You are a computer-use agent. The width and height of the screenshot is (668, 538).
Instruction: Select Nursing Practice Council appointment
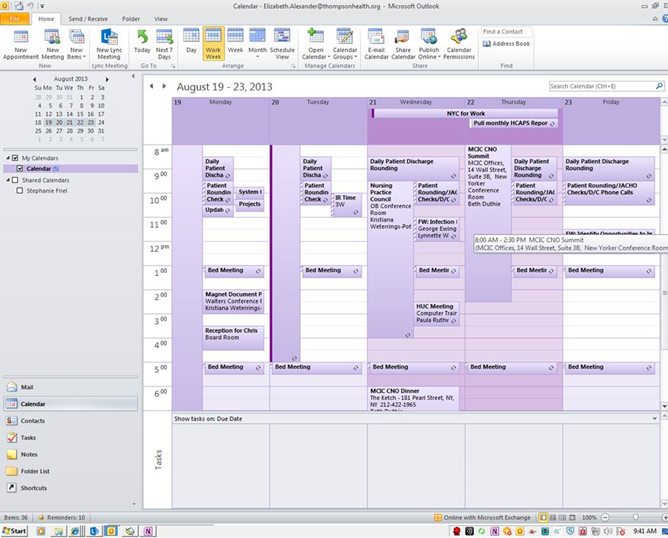click(x=391, y=260)
